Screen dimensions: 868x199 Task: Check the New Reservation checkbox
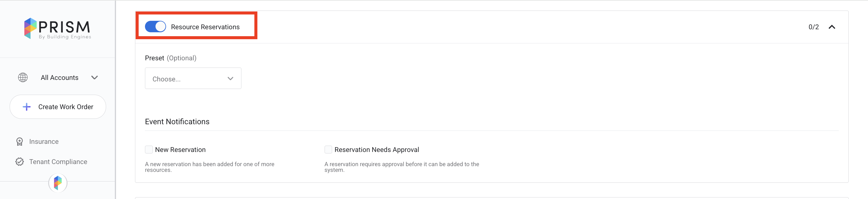tap(149, 150)
